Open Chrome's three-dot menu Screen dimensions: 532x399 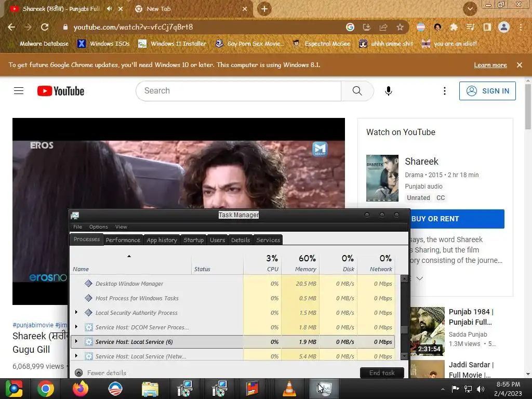[521, 27]
